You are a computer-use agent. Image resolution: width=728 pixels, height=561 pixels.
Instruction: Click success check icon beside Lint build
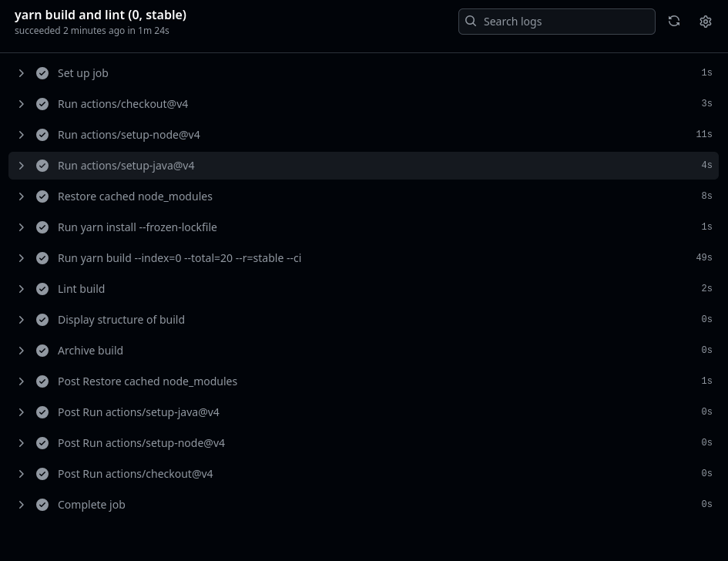pos(42,289)
